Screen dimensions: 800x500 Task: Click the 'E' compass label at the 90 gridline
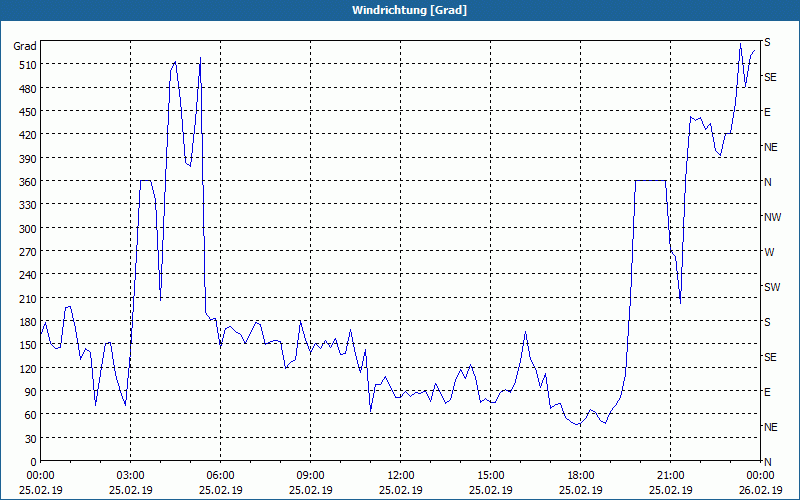767,392
